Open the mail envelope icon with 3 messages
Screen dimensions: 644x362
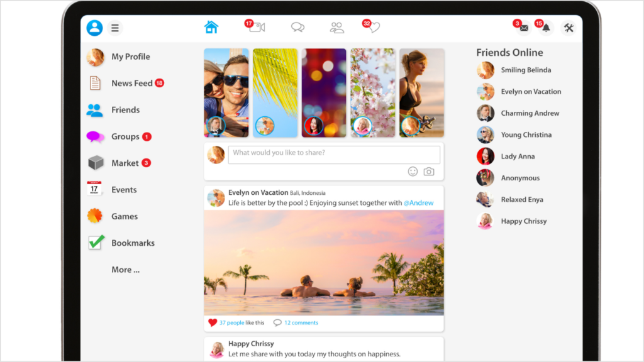523,28
